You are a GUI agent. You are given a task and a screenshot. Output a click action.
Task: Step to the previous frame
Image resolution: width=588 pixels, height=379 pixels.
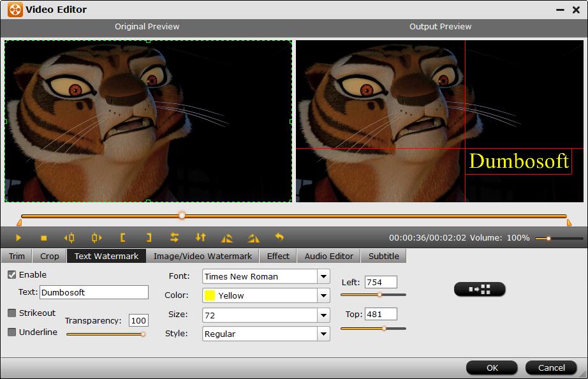point(70,238)
